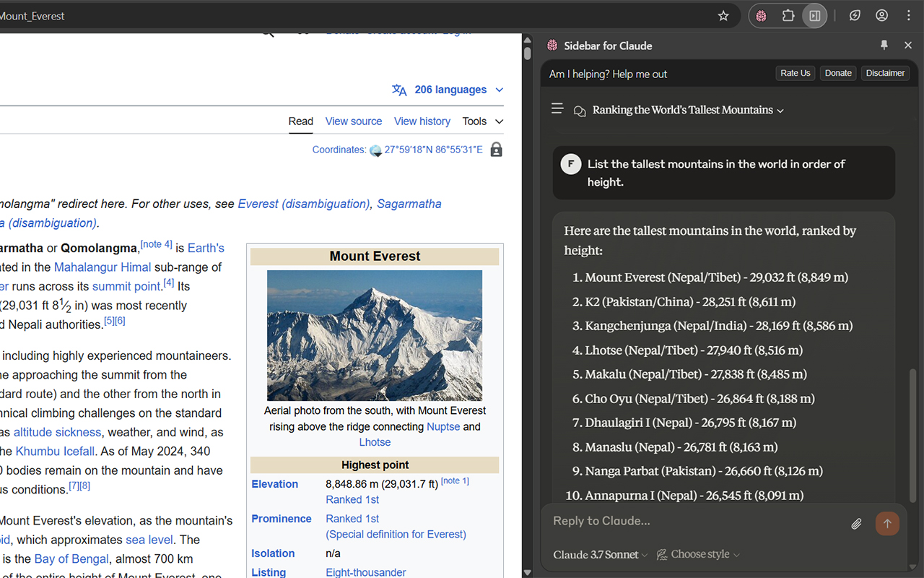924x578 pixels.
Task: Select the Read tab
Action: [x=301, y=121]
